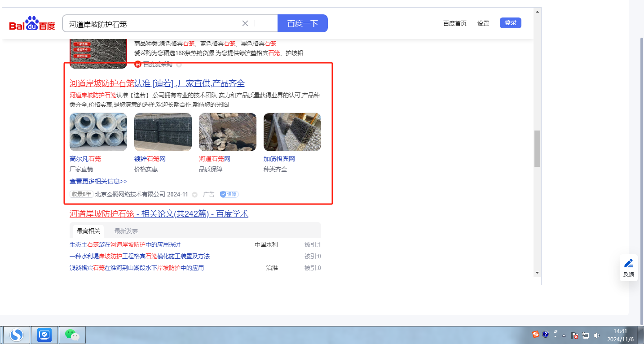Viewport: 644px width, 344px height.
Task: Open paper 生态土石笼袋在河道岸坡防护中的应用探讨
Action: [125, 244]
